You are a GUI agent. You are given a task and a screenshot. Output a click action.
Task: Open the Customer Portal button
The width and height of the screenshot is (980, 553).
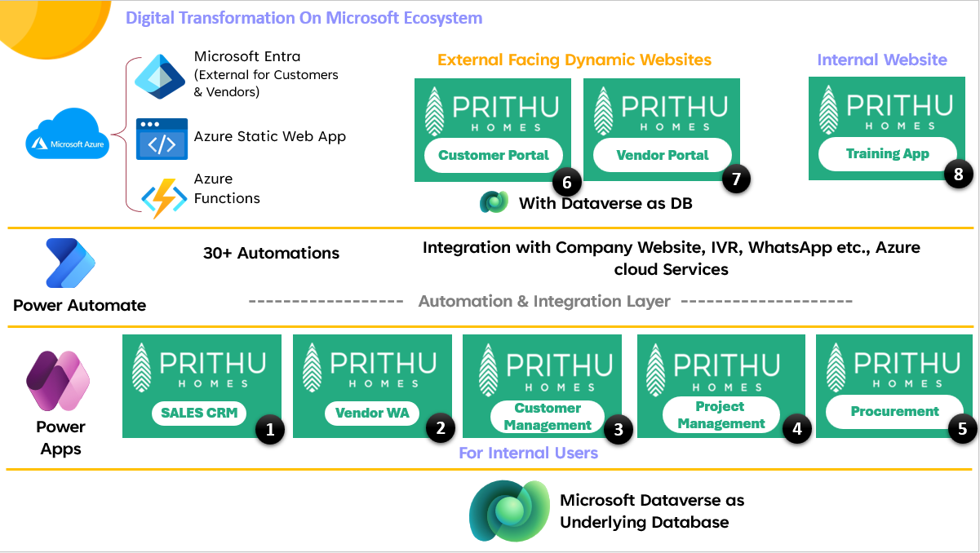494,155
